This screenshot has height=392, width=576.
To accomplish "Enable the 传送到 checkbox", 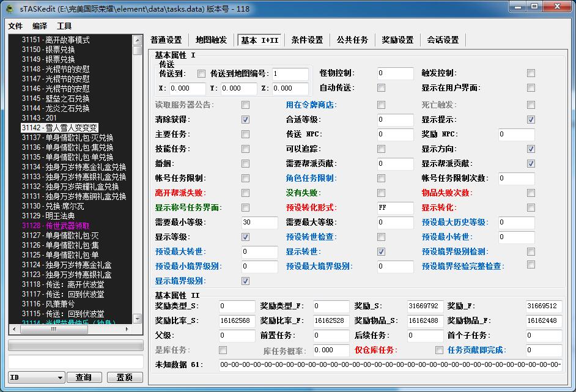I will click(x=201, y=74).
